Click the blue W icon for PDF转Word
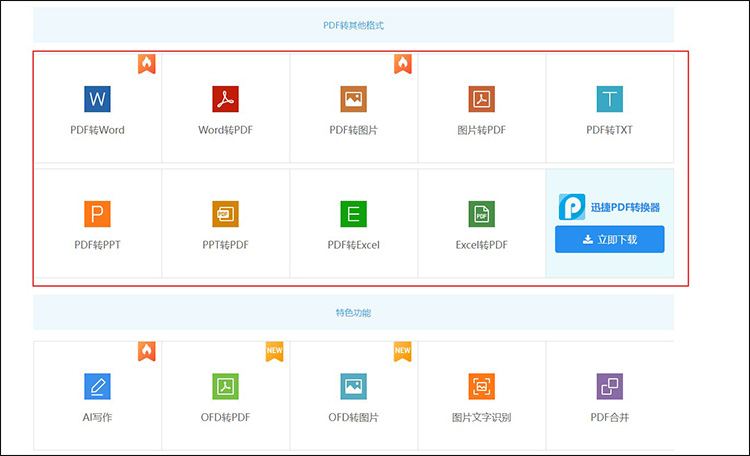 pos(97,99)
